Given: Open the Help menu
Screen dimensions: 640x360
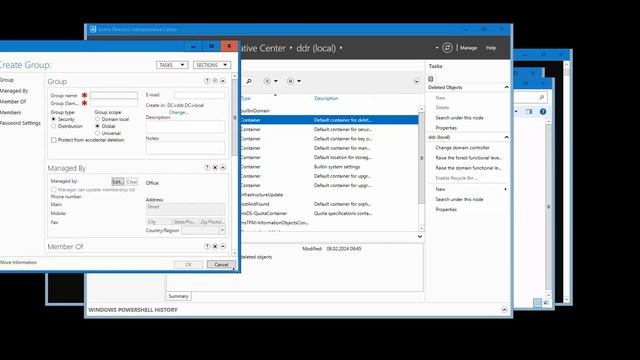Looking at the screenshot, I should [x=491, y=48].
